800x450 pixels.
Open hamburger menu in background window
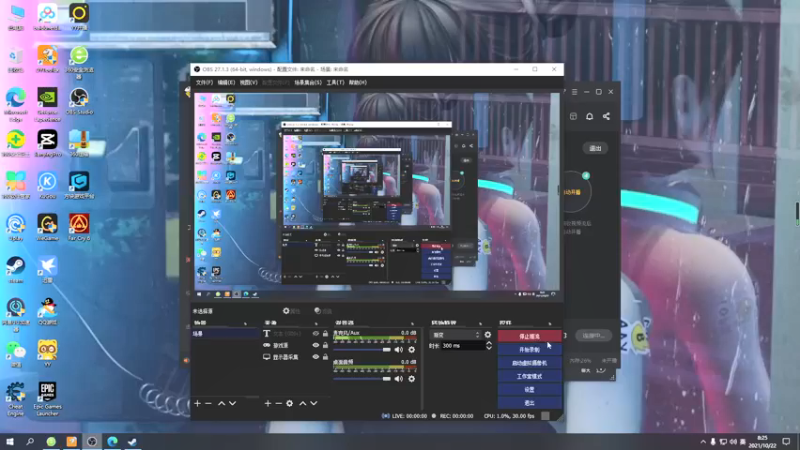[574, 92]
